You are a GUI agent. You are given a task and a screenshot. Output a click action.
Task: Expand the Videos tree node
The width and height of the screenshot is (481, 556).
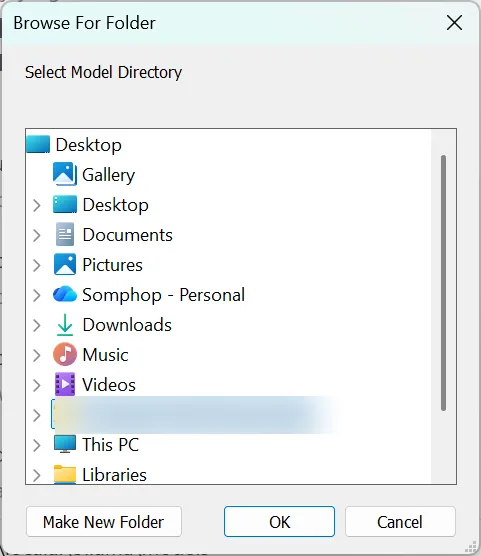pyautogui.click(x=37, y=385)
